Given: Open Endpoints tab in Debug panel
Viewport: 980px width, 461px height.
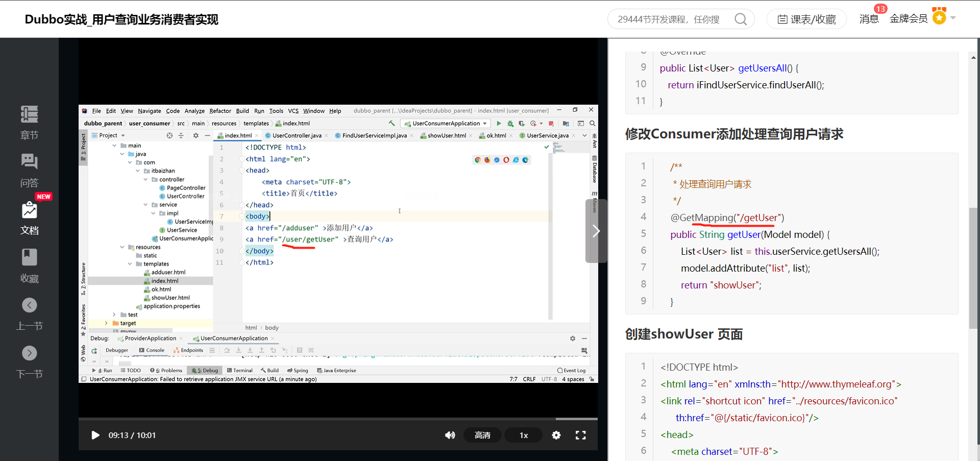Looking at the screenshot, I should (x=188, y=350).
